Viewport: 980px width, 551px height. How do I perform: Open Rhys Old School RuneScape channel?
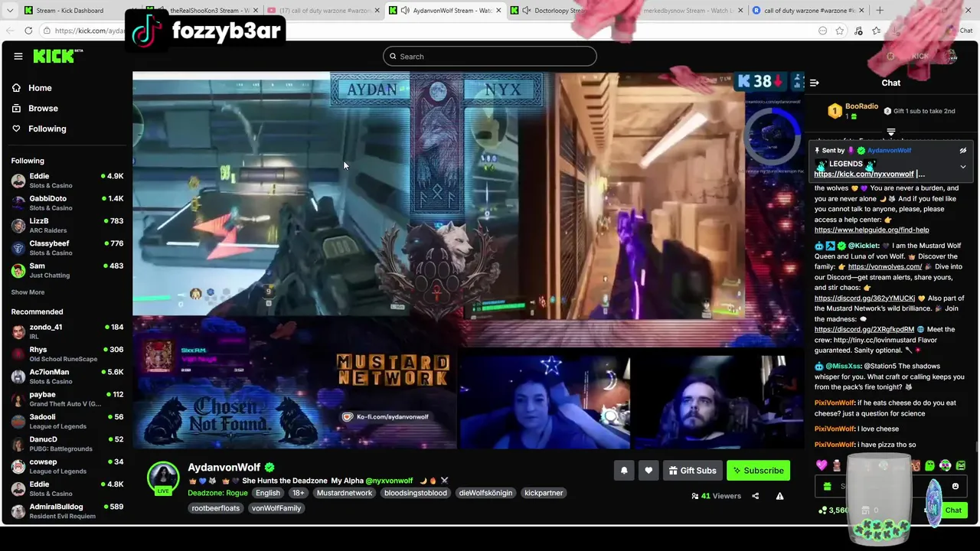pyautogui.click(x=67, y=354)
